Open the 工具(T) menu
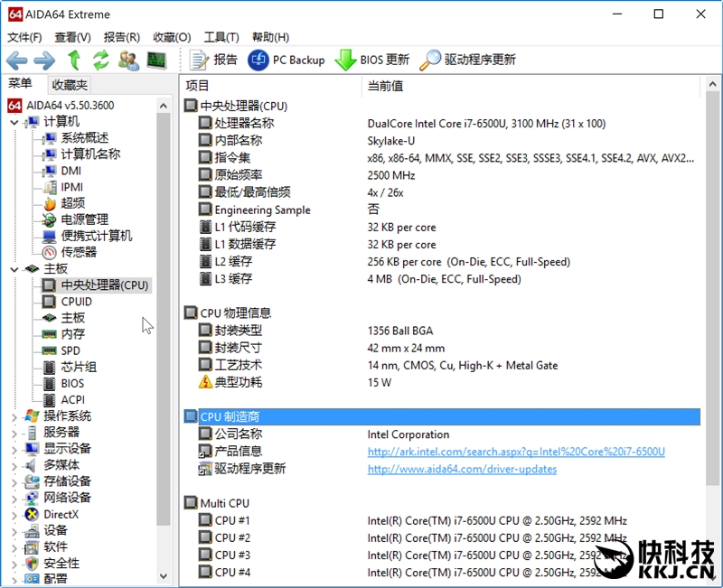This screenshot has width=723, height=588. point(221,37)
